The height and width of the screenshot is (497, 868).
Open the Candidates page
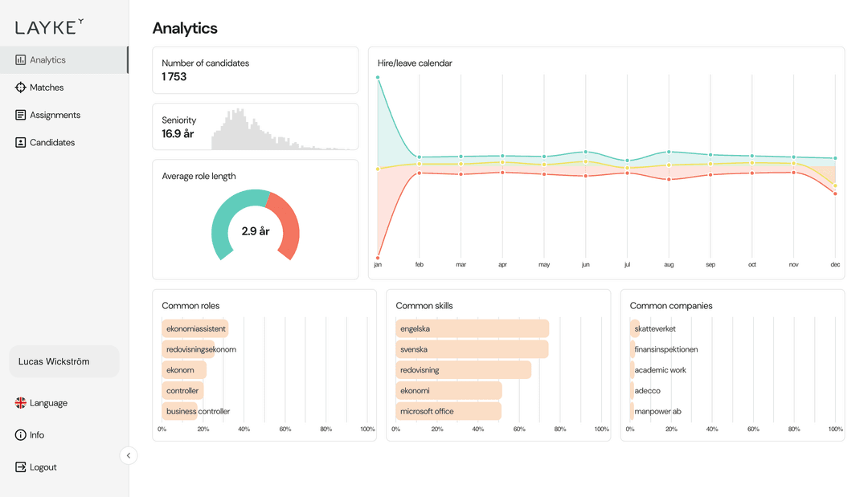point(51,142)
